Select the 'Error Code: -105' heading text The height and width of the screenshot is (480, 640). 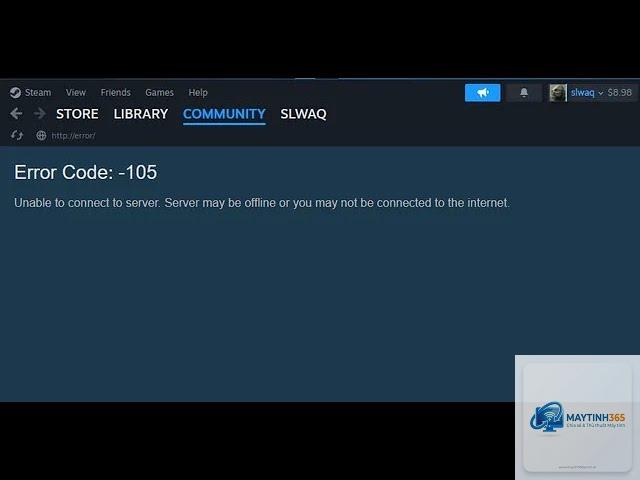(x=86, y=172)
